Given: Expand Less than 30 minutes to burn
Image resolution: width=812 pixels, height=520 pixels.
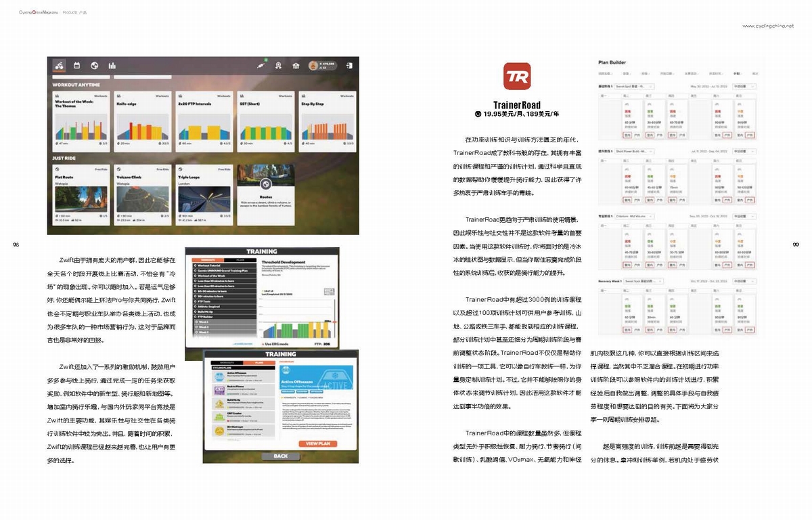Looking at the screenshot, I should 225,281.
